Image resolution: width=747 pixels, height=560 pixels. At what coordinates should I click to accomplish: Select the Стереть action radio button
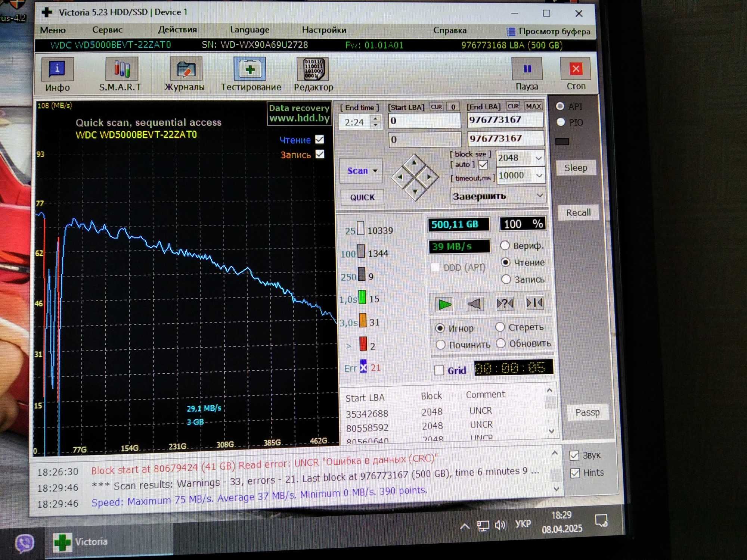pos(500,327)
